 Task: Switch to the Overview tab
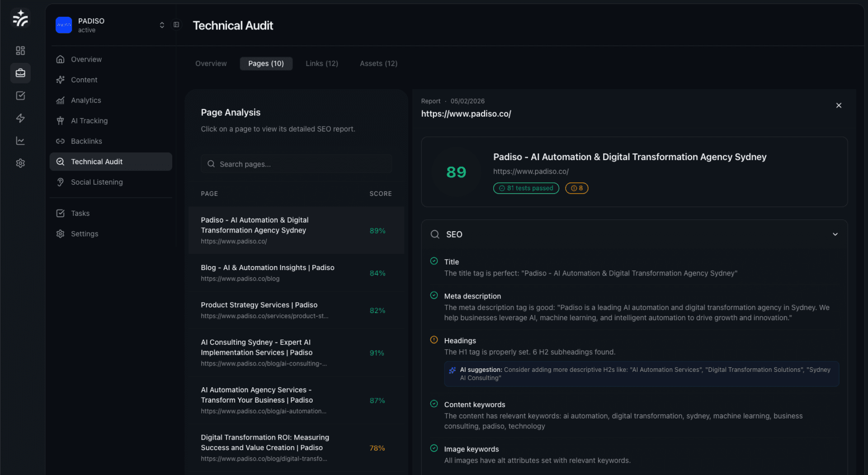pyautogui.click(x=211, y=63)
